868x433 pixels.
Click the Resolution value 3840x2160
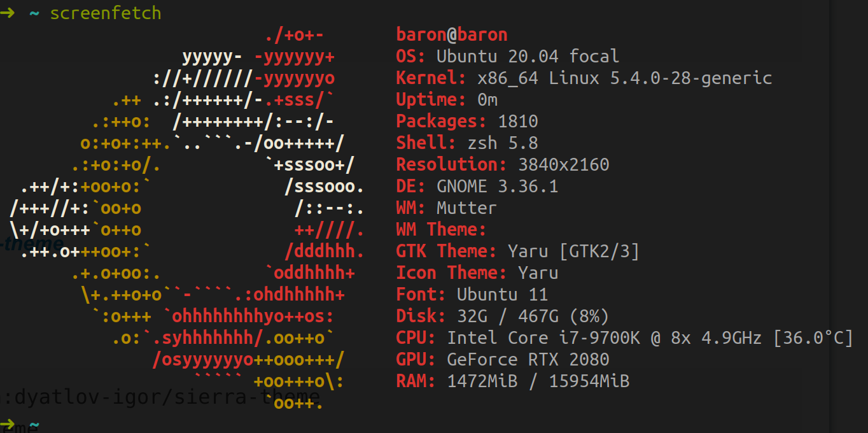click(x=564, y=165)
